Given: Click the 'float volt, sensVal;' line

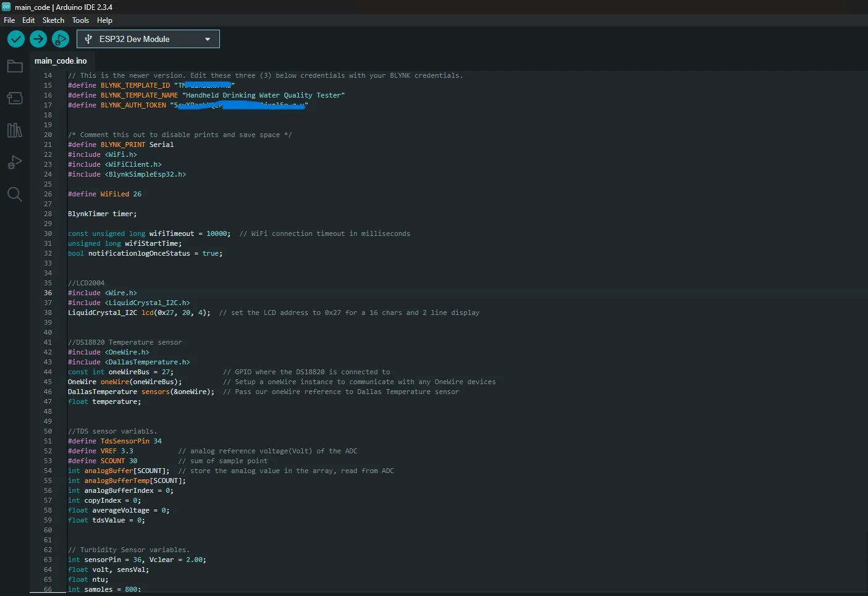Looking at the screenshot, I should (x=109, y=569).
